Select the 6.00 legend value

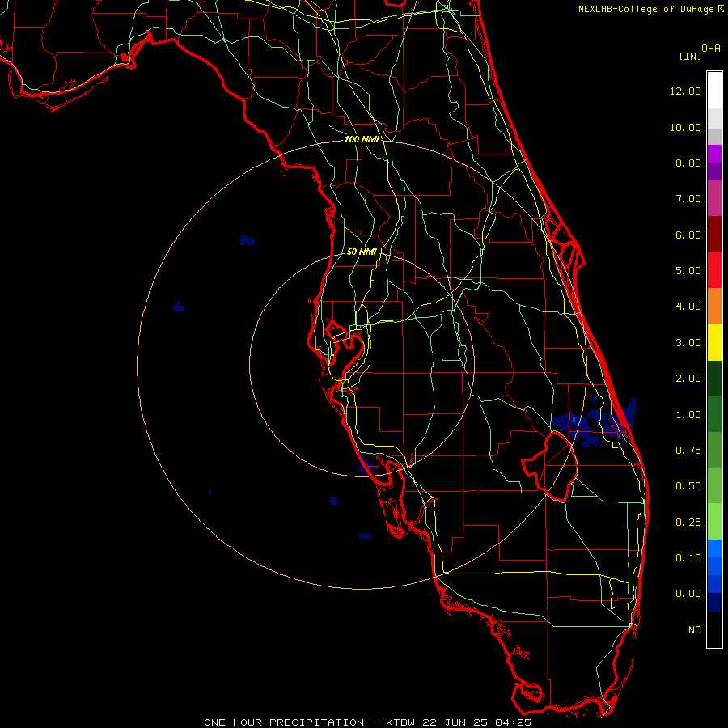[688, 235]
